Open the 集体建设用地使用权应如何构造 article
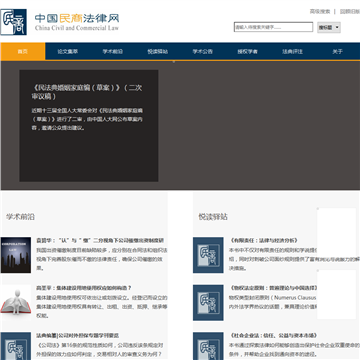The width and height of the screenshot is (360, 360). point(84,288)
